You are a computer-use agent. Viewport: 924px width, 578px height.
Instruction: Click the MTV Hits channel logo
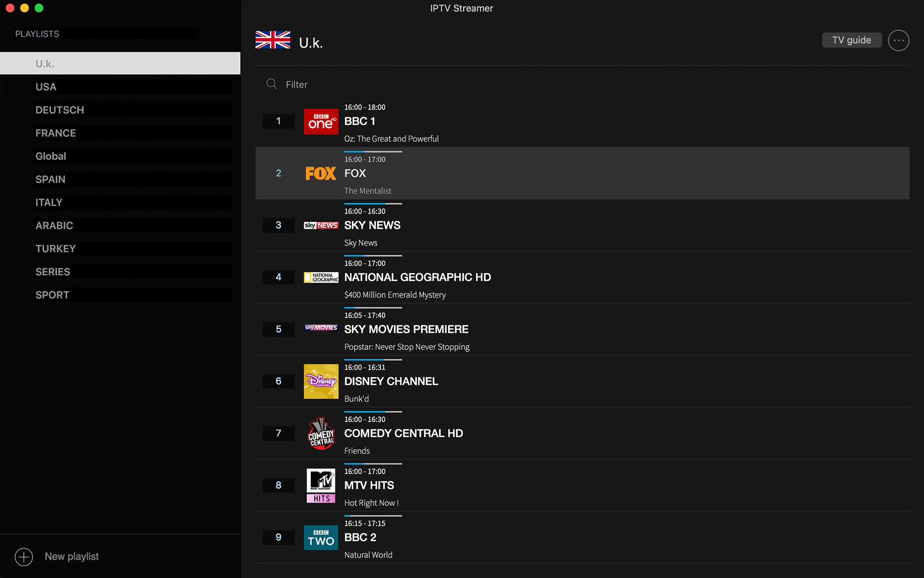coord(321,485)
